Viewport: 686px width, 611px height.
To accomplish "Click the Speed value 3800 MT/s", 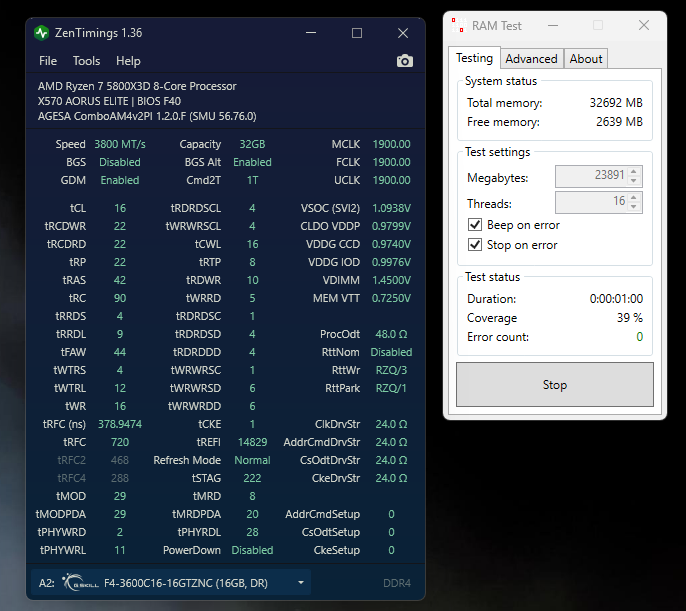I will [x=120, y=144].
